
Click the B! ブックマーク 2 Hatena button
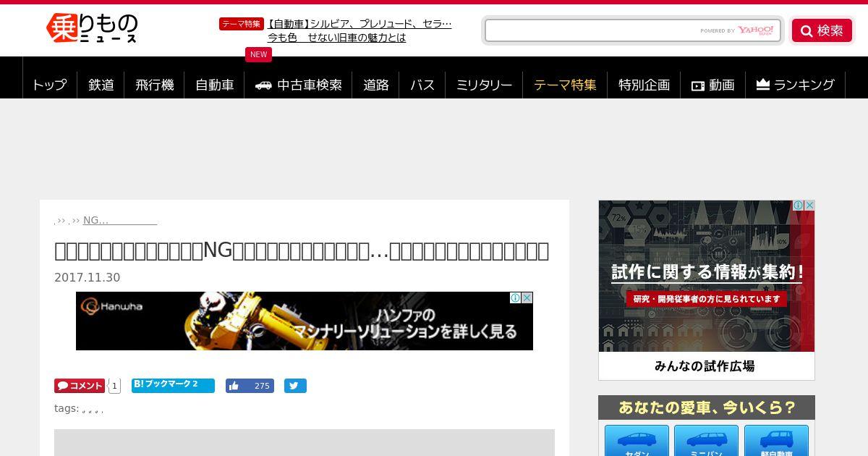[x=173, y=385]
